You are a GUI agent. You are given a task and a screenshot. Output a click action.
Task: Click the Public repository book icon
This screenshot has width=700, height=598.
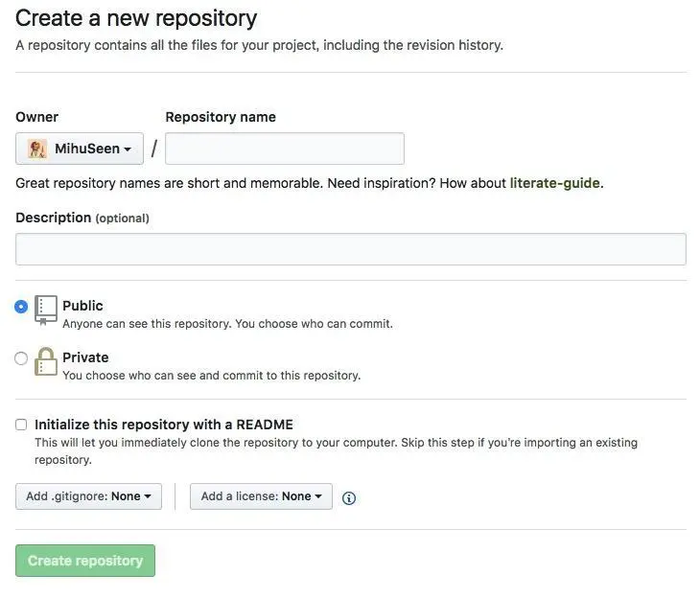[x=45, y=310]
